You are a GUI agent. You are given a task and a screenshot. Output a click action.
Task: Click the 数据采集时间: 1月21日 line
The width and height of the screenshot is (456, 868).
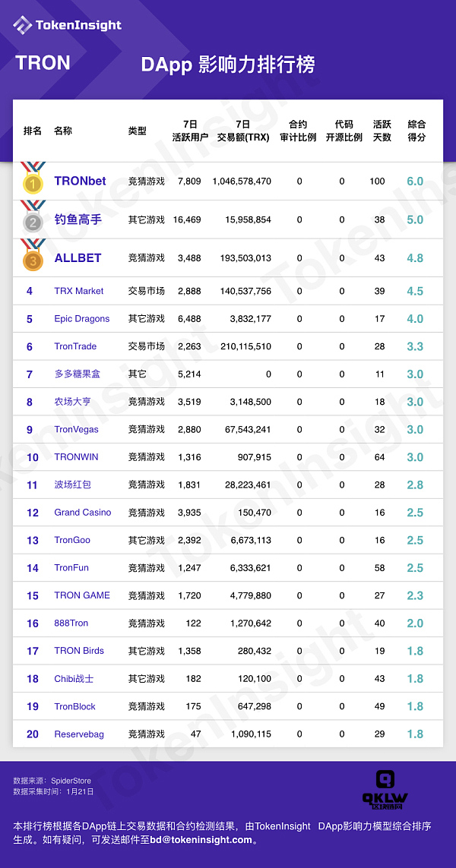click(53, 792)
